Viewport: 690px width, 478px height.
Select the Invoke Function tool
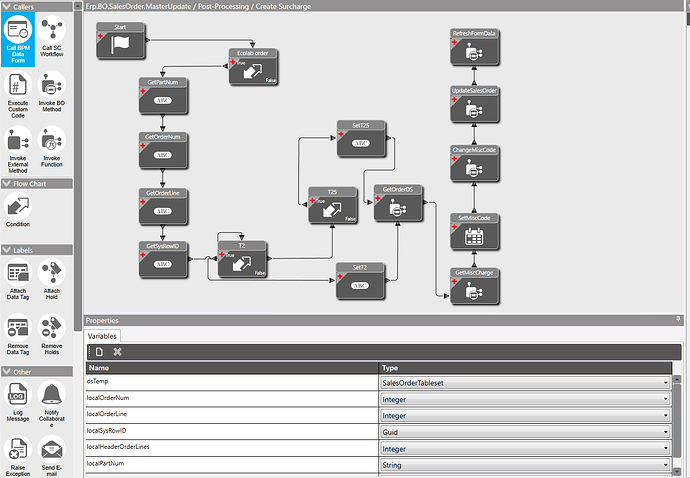pos(51,147)
